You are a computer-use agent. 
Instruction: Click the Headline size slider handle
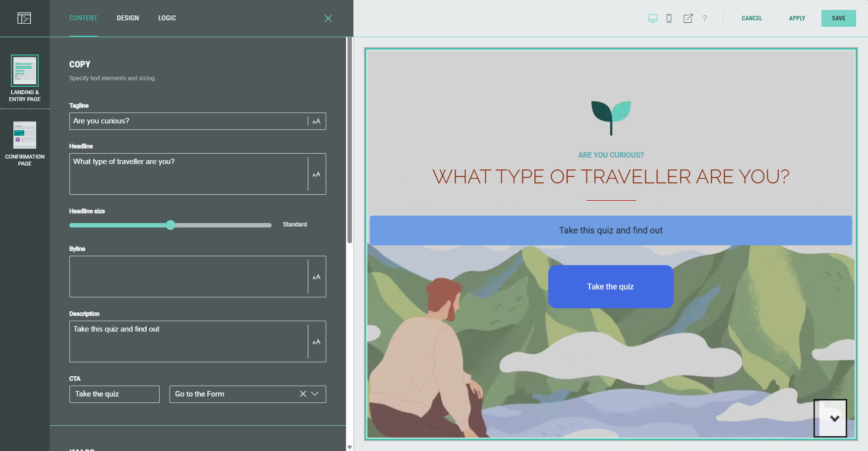[x=171, y=225]
